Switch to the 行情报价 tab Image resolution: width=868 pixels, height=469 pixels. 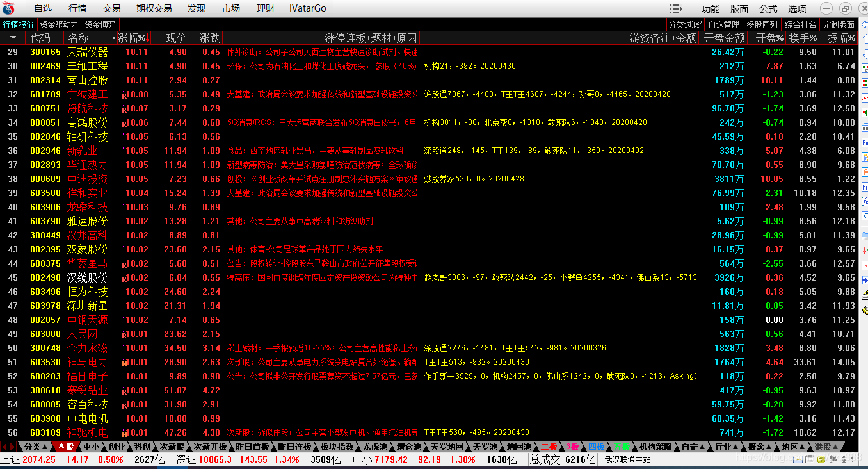pyautogui.click(x=19, y=24)
